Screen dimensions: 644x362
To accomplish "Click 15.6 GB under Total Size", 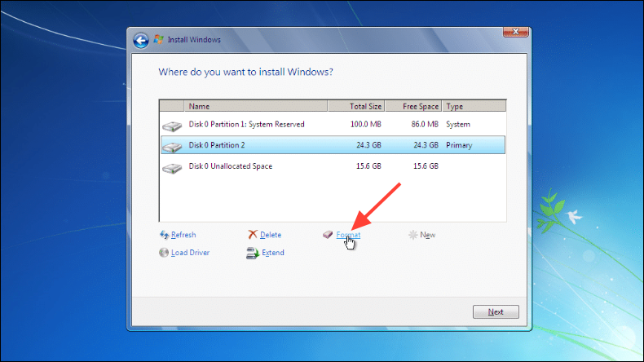I will pos(368,166).
